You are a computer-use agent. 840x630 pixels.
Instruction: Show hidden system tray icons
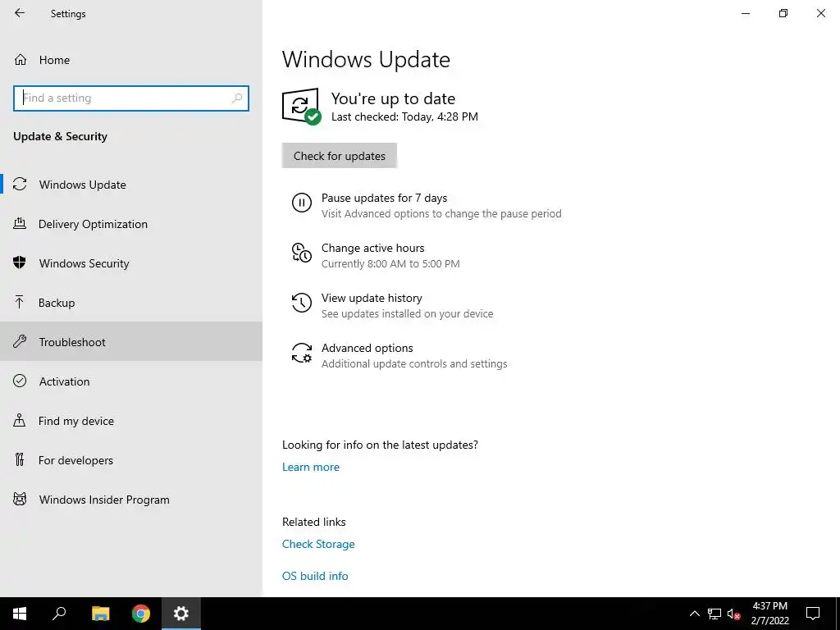(x=694, y=614)
